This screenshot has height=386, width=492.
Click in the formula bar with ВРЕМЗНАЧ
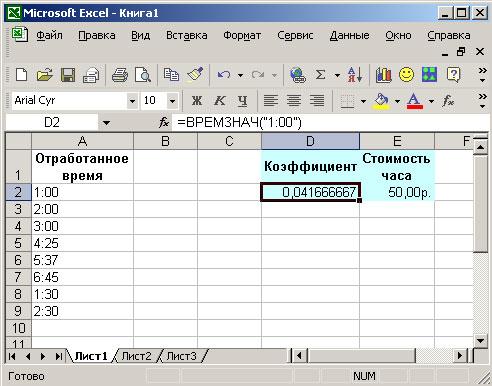click(330, 123)
